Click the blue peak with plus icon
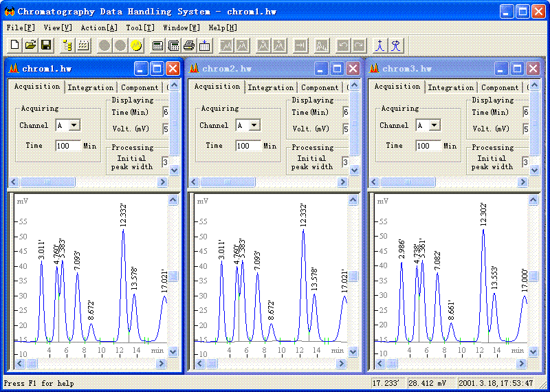 click(x=381, y=45)
